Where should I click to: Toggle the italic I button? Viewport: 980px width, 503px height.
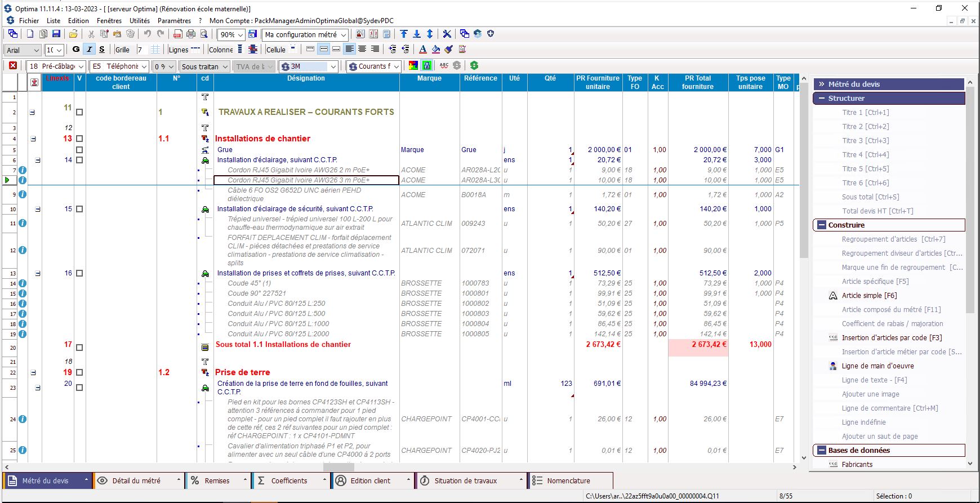point(89,50)
